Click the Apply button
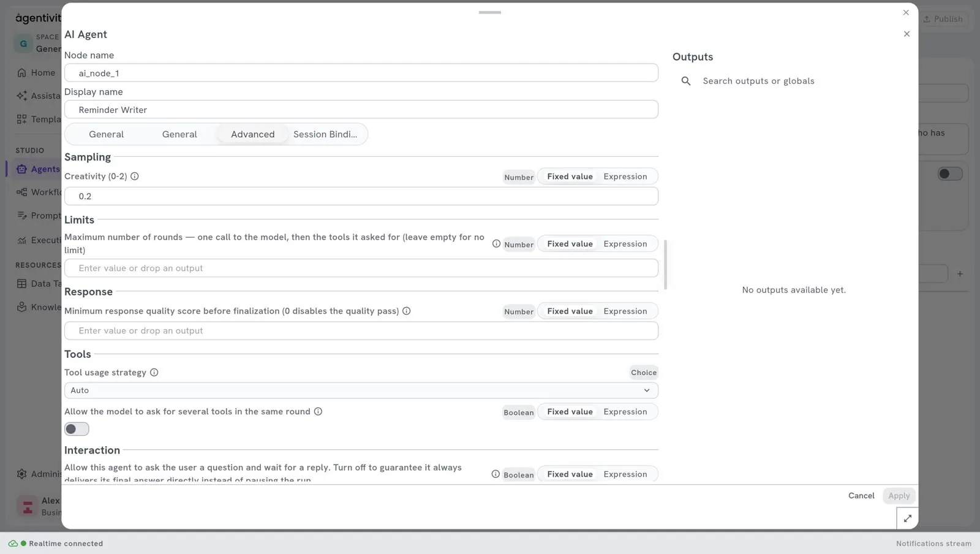 pyautogui.click(x=899, y=496)
